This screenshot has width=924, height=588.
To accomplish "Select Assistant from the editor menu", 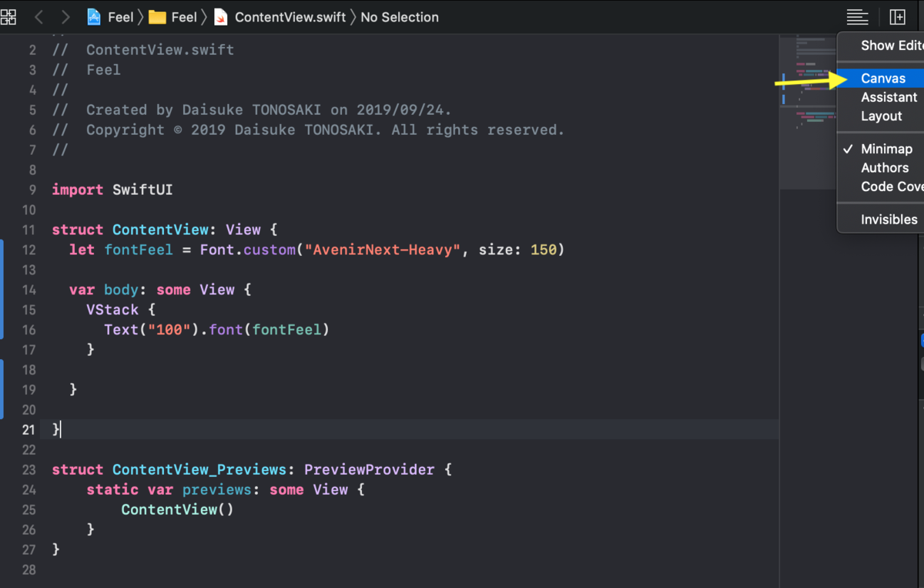I will (881, 97).
